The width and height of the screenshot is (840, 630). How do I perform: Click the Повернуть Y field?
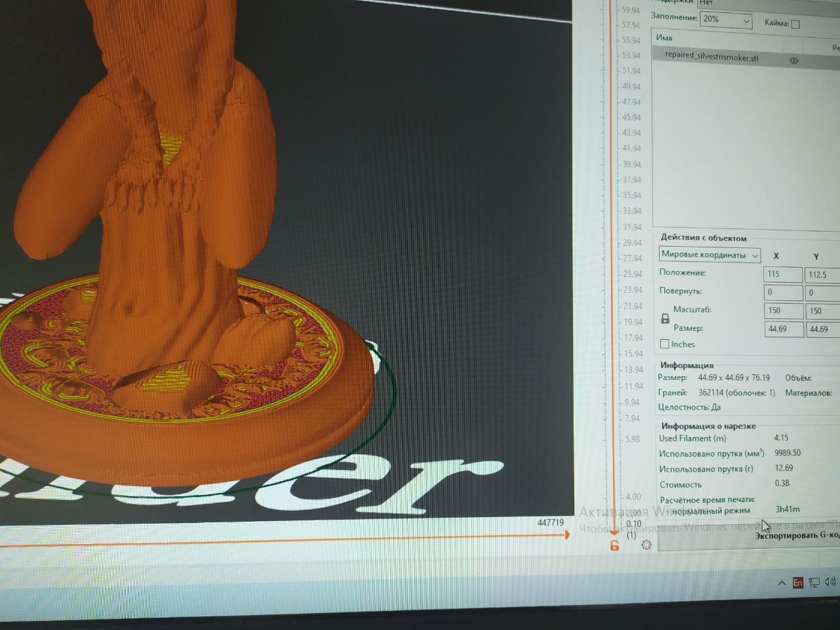(822, 293)
